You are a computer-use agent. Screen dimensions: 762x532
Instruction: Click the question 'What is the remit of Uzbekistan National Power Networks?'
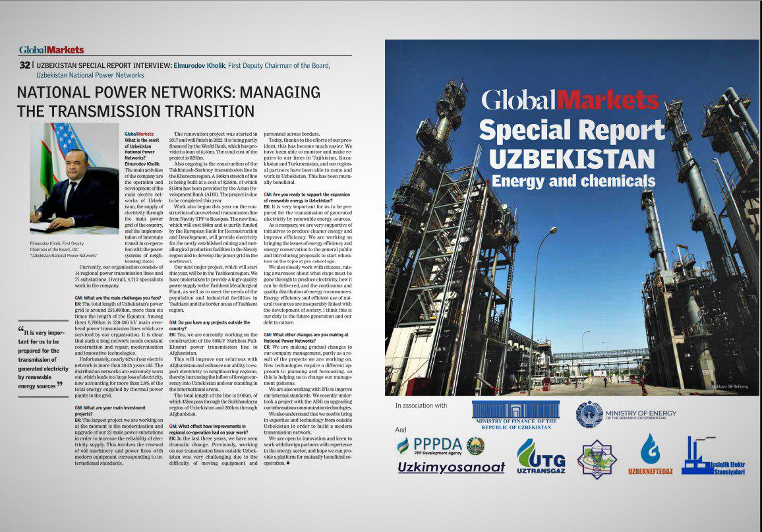pyautogui.click(x=140, y=149)
